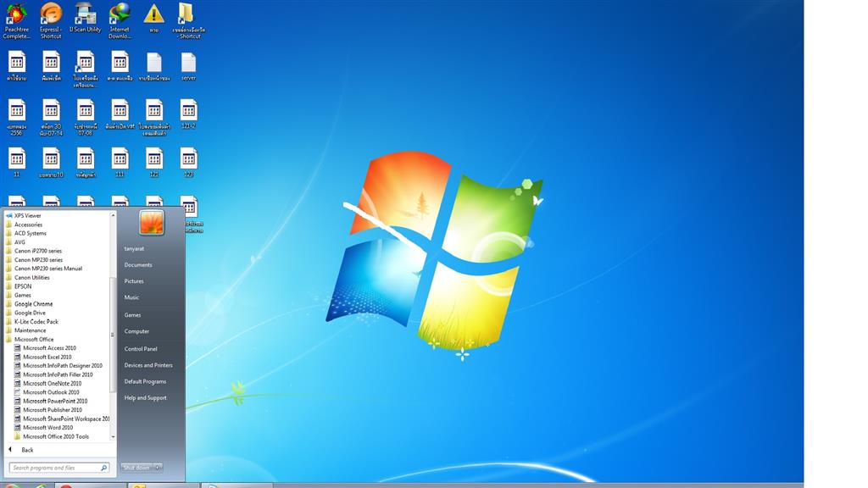Image resolution: width=868 pixels, height=488 pixels.
Task: Launch Microsoft Publisher 2010
Action: click(52, 410)
